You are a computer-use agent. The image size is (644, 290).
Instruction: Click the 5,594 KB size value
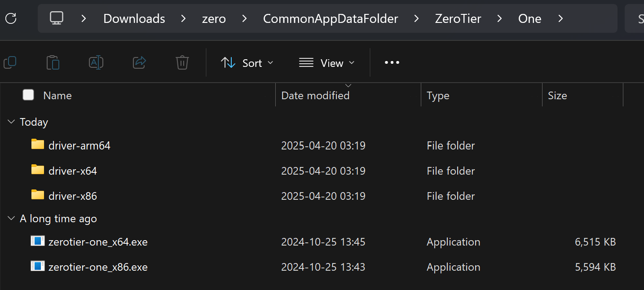[x=595, y=267]
